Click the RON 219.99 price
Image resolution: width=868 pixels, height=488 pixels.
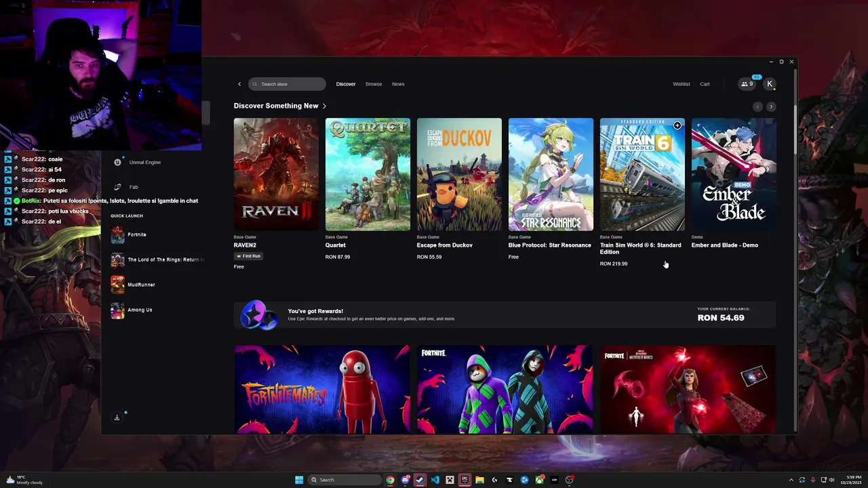[x=614, y=264]
